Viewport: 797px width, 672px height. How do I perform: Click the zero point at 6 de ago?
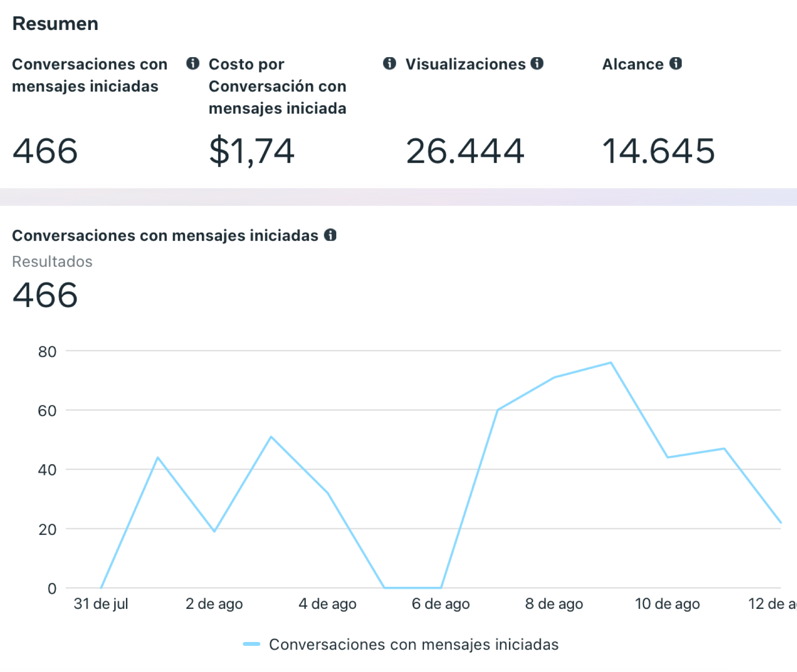[x=441, y=588]
